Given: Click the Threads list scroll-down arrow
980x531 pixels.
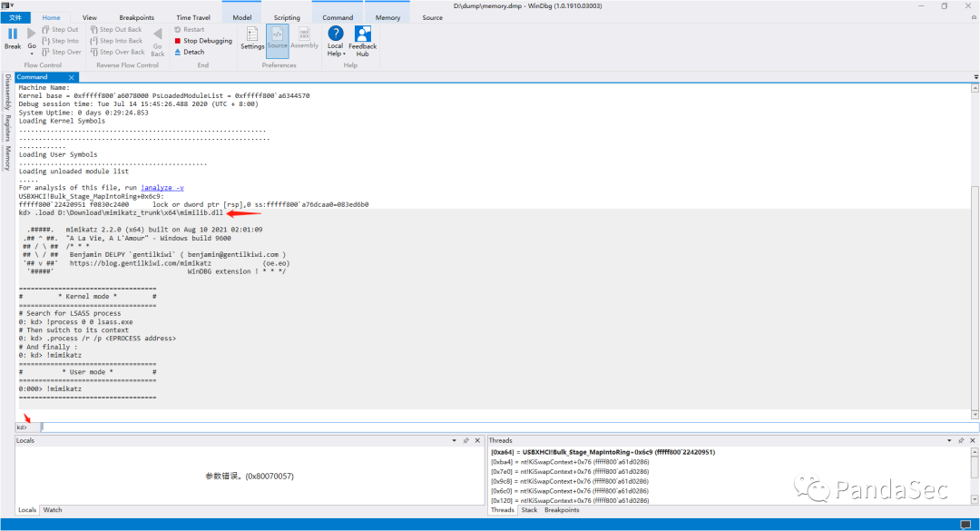Looking at the screenshot, I should point(975,499).
